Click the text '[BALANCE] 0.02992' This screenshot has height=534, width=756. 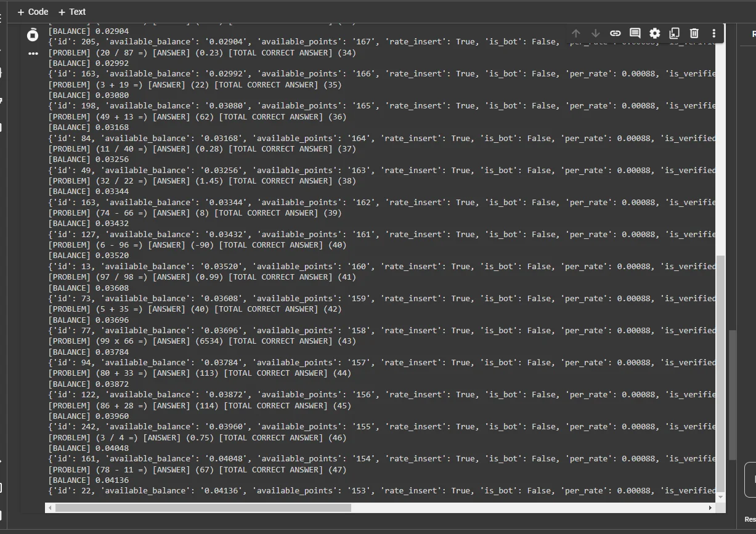point(89,63)
